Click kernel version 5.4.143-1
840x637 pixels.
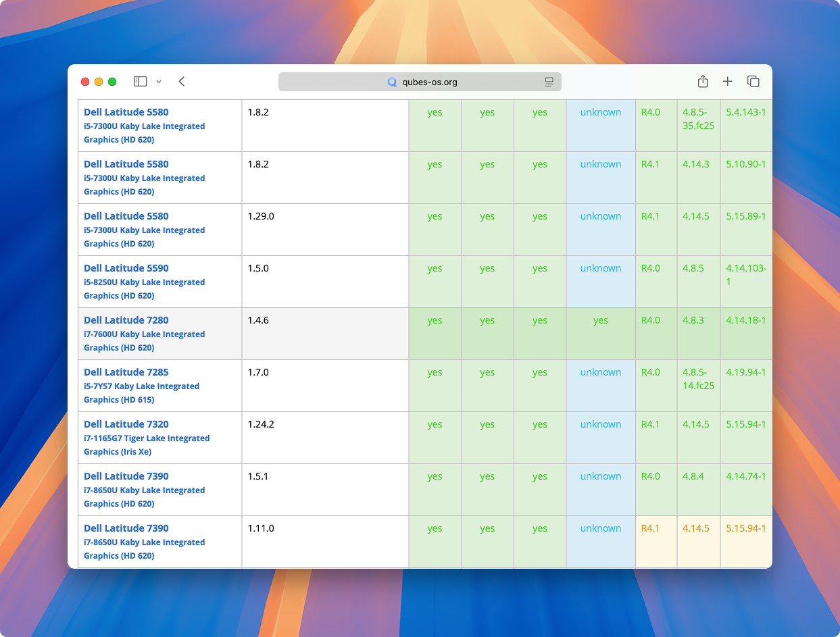746,112
